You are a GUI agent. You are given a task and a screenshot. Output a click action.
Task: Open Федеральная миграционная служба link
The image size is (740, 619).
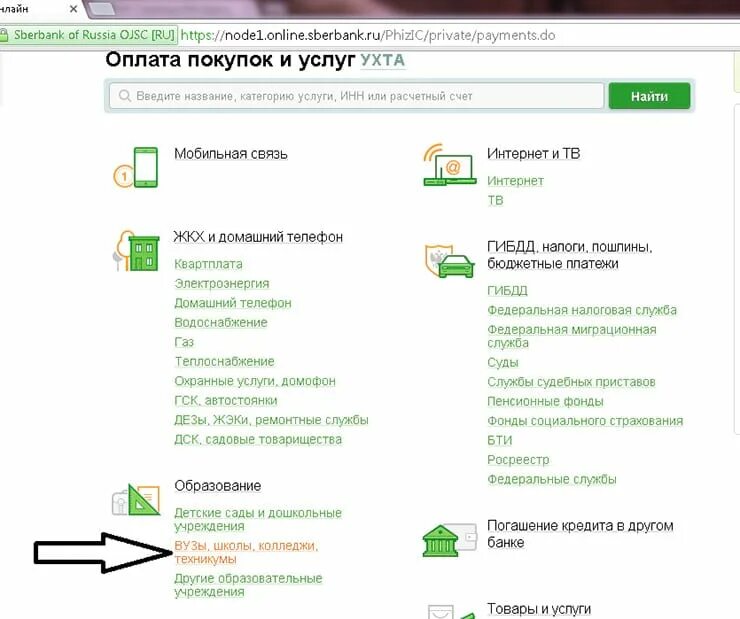pyautogui.click(x=572, y=336)
